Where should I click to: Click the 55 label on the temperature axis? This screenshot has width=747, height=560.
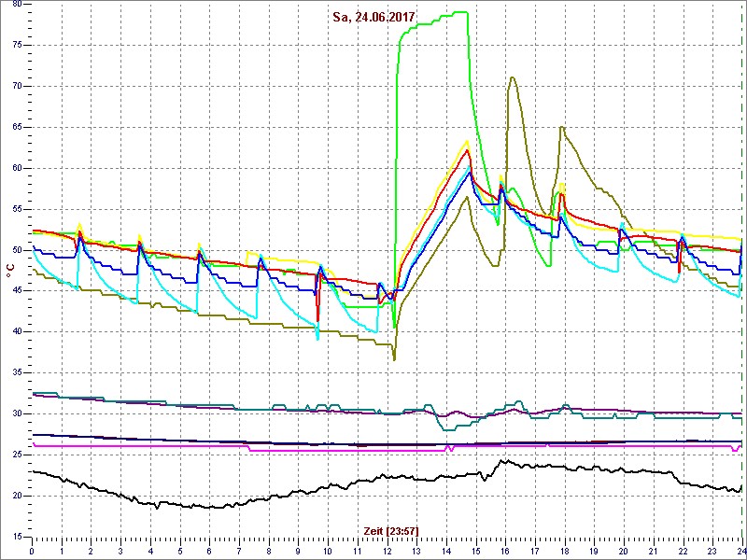[x=17, y=209]
